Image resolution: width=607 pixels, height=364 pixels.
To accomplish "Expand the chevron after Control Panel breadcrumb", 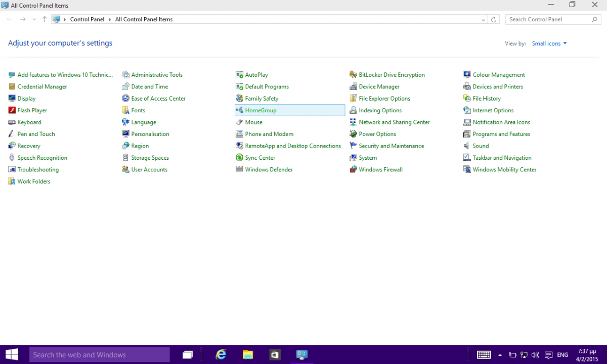I will [110, 19].
